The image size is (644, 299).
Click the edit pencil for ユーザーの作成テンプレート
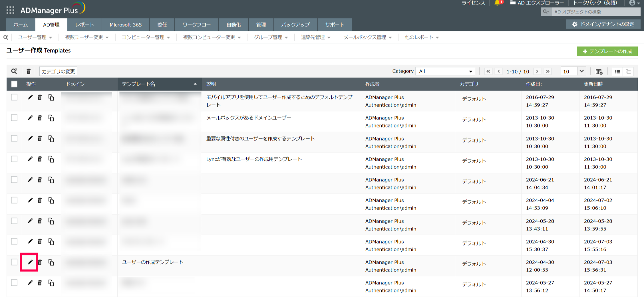point(30,262)
